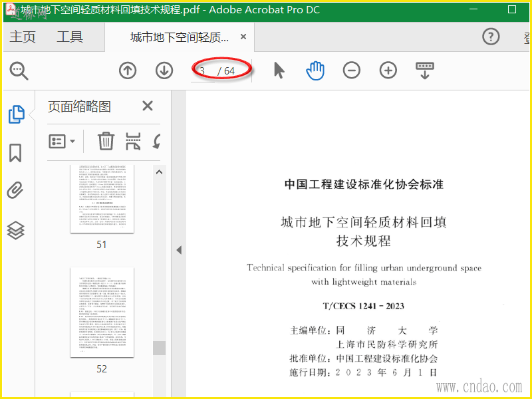Viewport: 532px width, 399px height.
Task: Open the find text magnifier tool
Action: (x=19, y=71)
